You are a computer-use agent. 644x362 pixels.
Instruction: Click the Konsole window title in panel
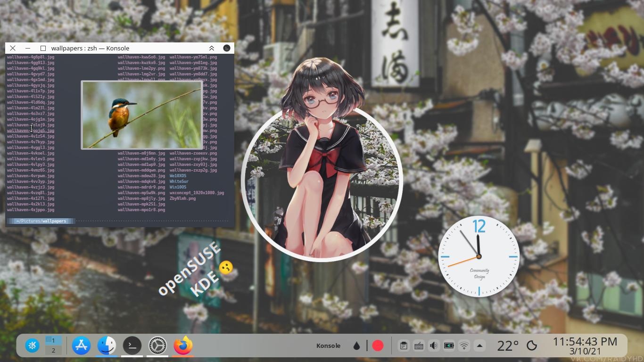pos(328,346)
